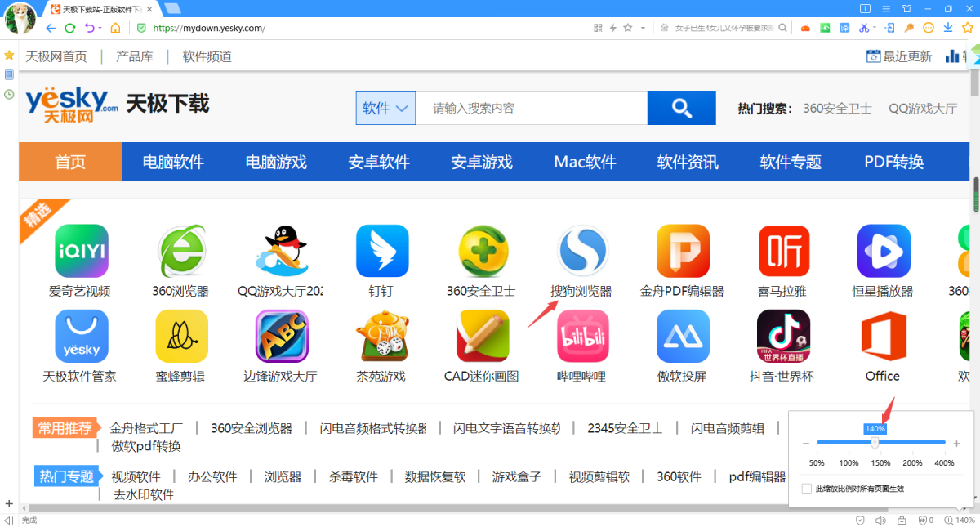Click the 天极网首页 link
This screenshot has height=527, width=980.
pos(56,56)
